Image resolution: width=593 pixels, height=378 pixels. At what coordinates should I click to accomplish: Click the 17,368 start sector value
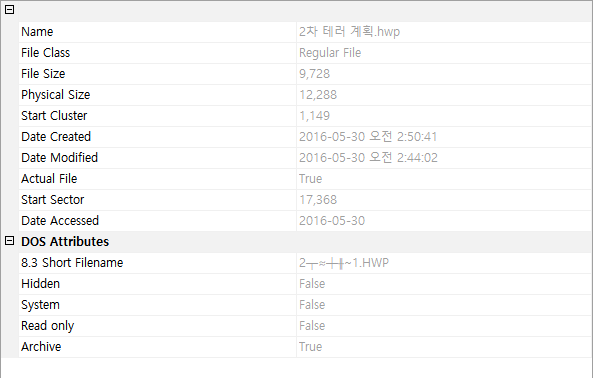(x=318, y=200)
